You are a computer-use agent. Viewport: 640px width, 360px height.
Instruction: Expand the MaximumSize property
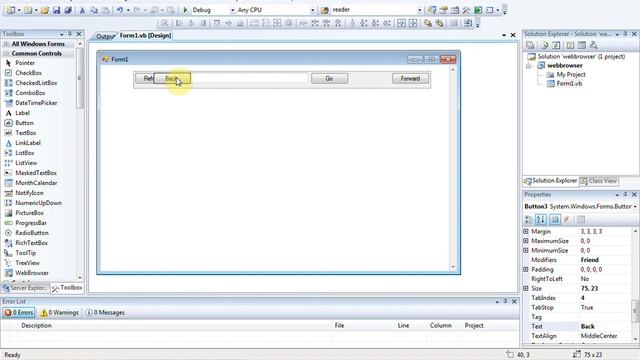coord(526,241)
